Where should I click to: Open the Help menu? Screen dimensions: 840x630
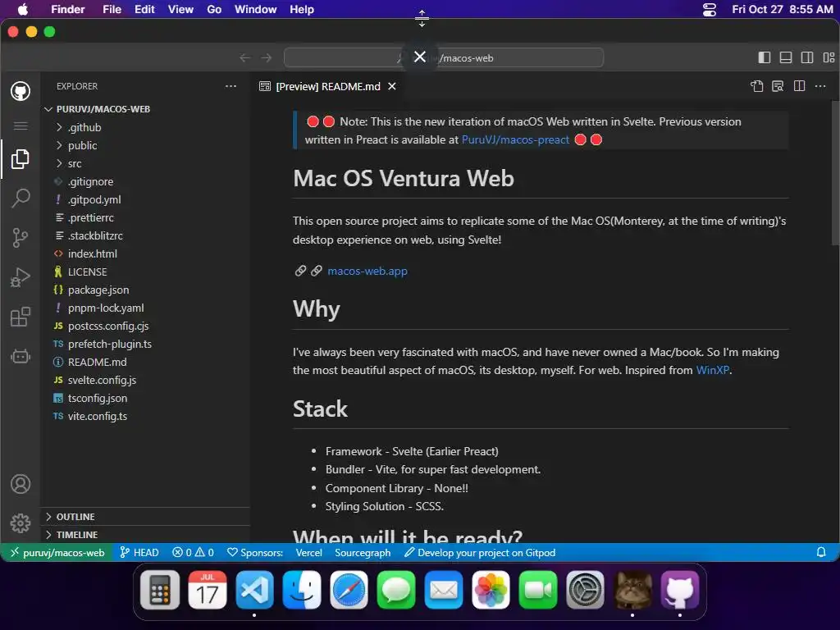click(302, 10)
